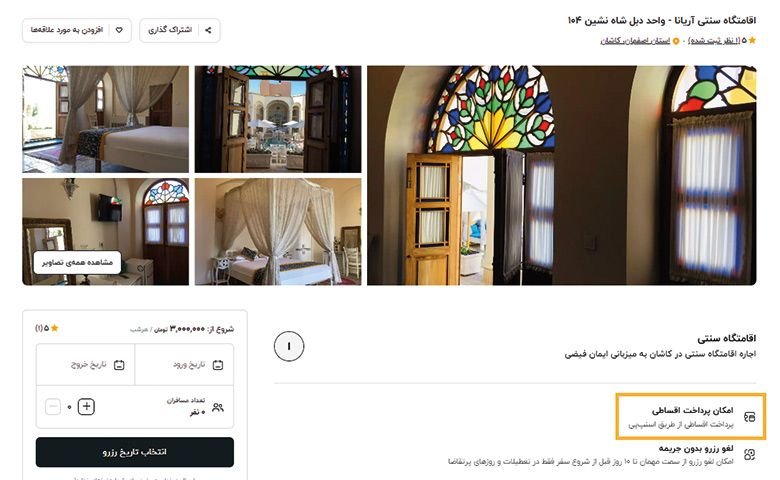
Task: Open the تاریخ خروج date field
Action: tap(86, 365)
